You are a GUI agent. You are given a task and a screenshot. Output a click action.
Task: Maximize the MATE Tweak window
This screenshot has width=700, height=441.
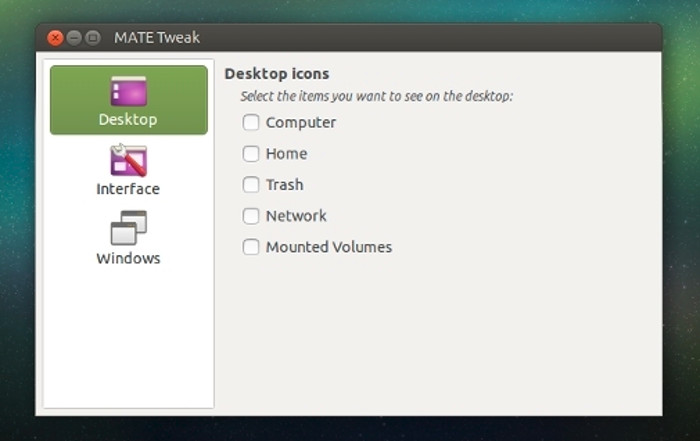[93, 38]
